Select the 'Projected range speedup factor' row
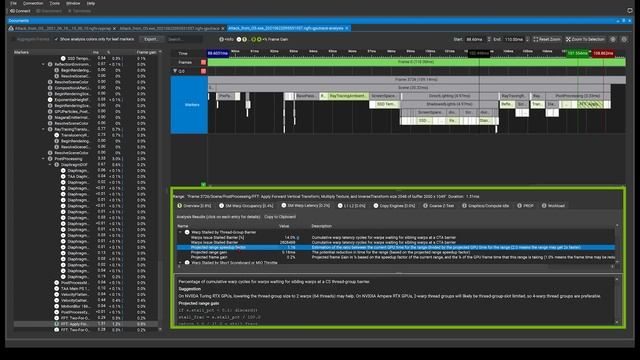The image size is (640, 360). pos(396,247)
